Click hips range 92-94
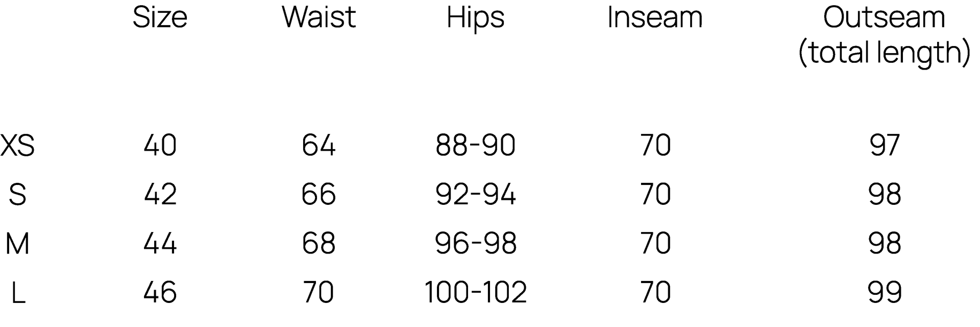Viewport: 980px width, 327px height. coord(475,195)
